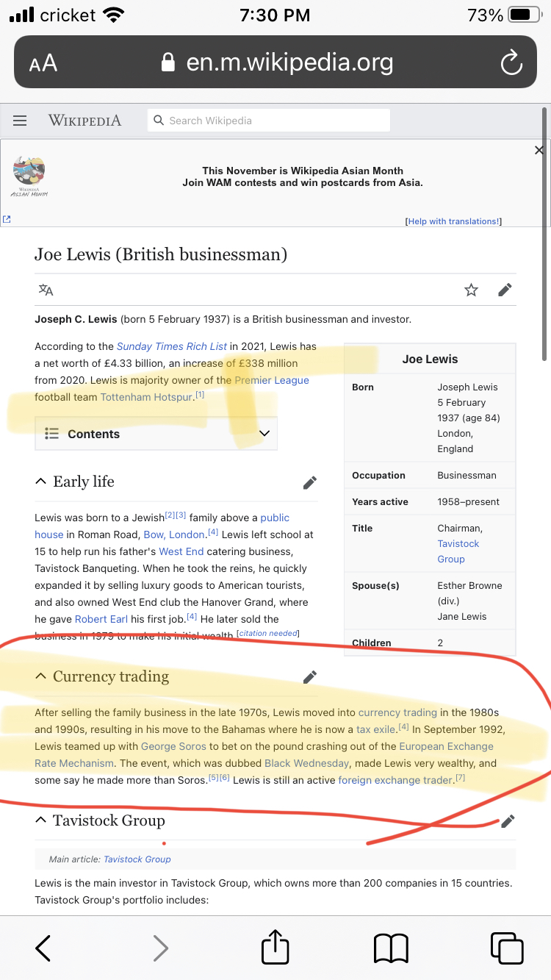Tap the citation needed tag

267,633
